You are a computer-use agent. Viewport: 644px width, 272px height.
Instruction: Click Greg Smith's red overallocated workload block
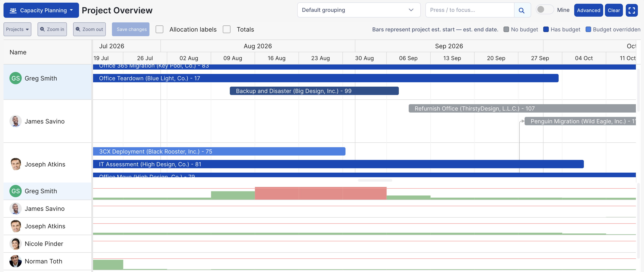point(321,193)
